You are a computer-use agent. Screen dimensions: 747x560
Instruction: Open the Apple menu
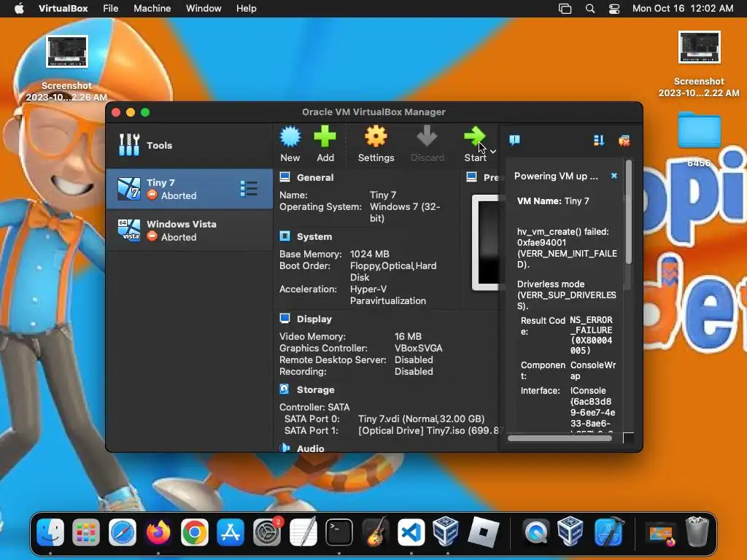click(x=19, y=9)
